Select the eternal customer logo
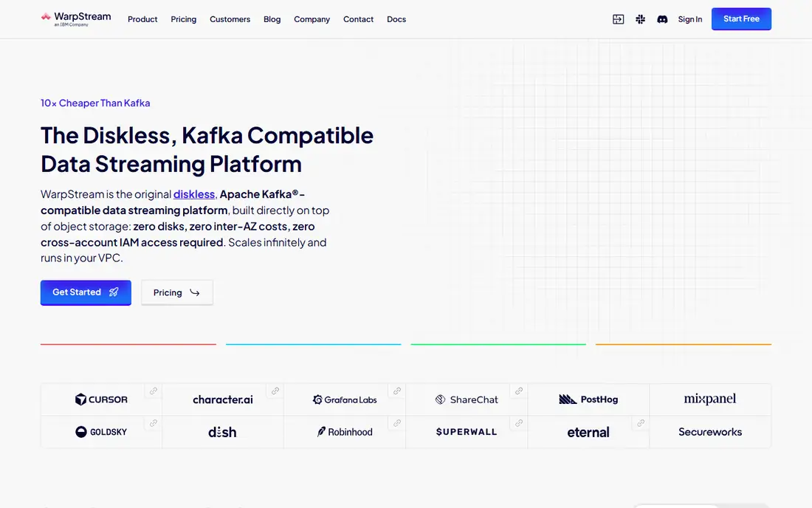The image size is (812, 508). 588,432
